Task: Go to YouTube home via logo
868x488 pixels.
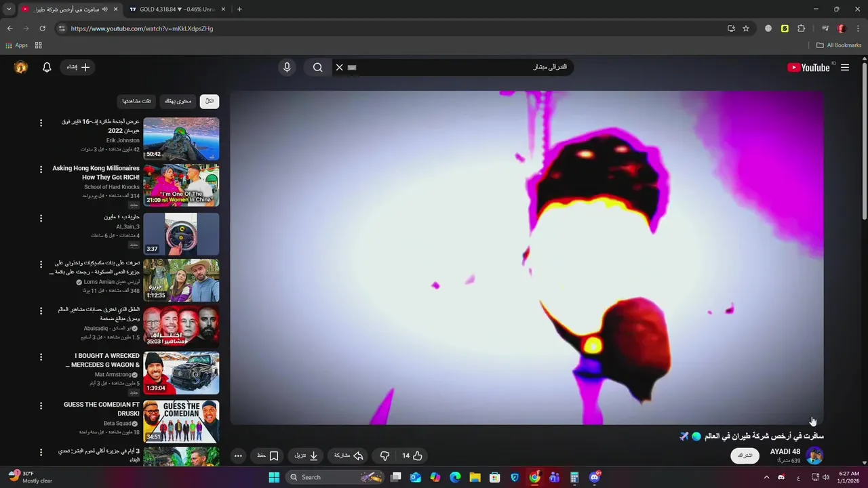Action: point(808,67)
